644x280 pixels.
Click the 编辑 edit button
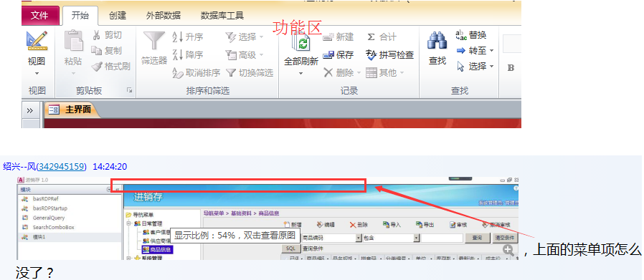326,225
